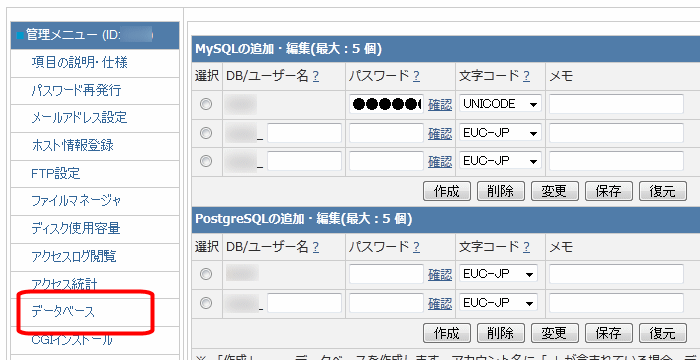Open the ? help for PostgreSQL DB/ユーザー名
This screenshot has width=700, height=360.
tap(316, 247)
